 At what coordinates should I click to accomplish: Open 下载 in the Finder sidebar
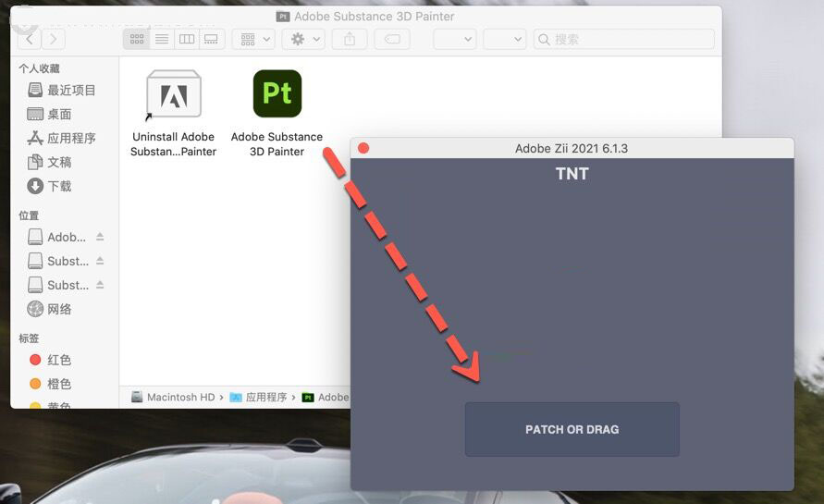tap(49, 186)
